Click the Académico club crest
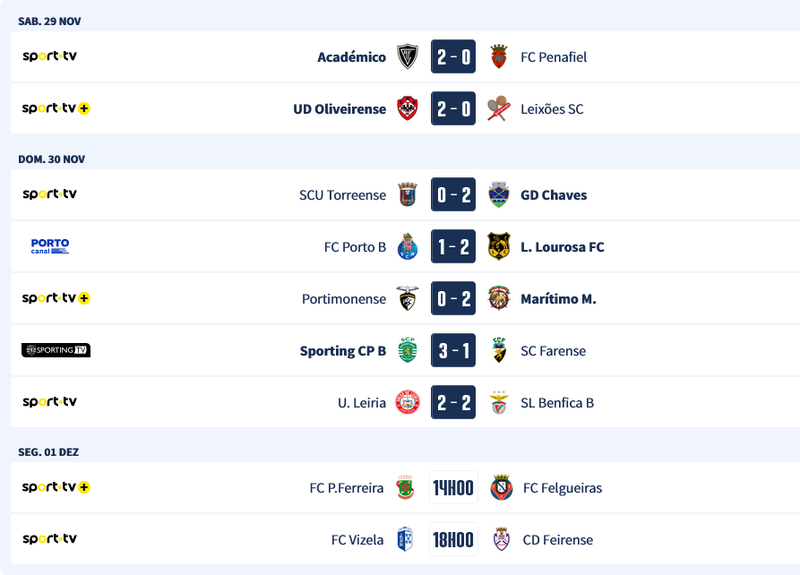Image resolution: width=800 pixels, height=575 pixels. coord(407,57)
